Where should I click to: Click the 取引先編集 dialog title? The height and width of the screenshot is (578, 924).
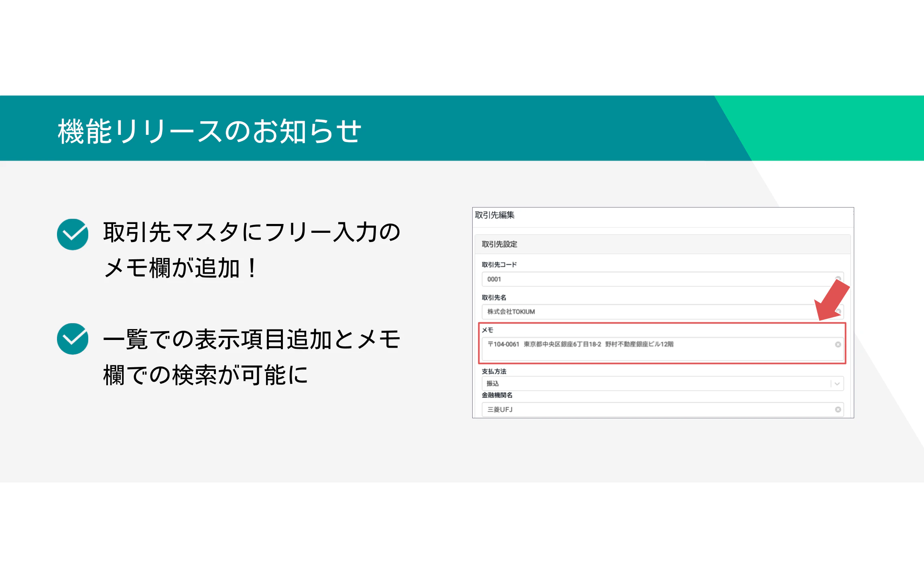coord(495,215)
